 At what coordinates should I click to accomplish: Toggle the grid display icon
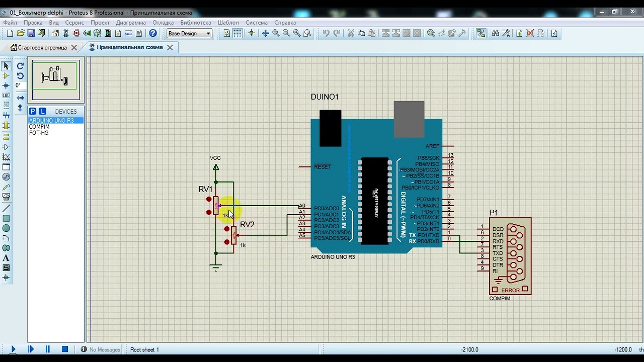237,33
